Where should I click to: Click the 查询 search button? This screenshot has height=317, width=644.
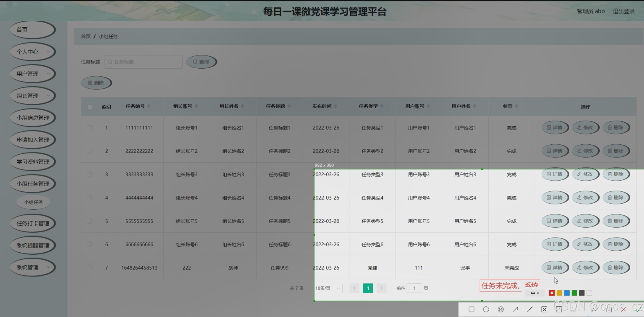[201, 62]
